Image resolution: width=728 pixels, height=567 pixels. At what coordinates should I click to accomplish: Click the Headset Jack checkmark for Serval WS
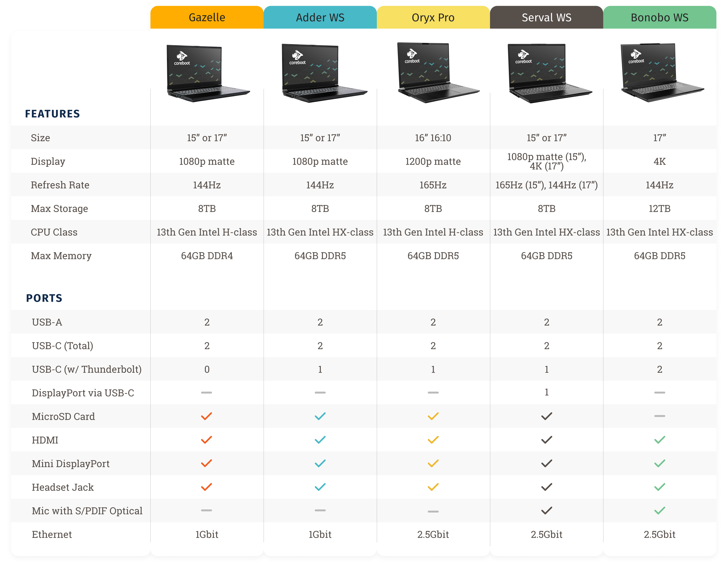point(547,487)
